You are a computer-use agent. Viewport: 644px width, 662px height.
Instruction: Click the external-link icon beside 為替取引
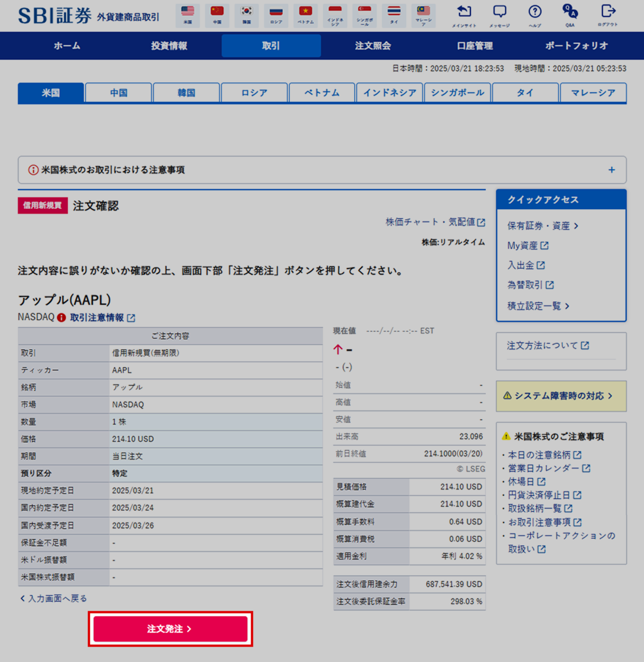pos(550,285)
